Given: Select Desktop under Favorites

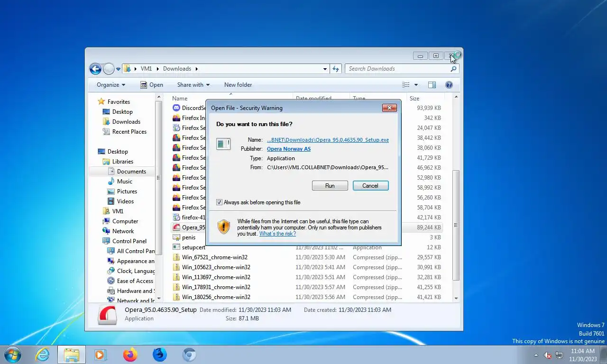Looking at the screenshot, I should coord(122,112).
